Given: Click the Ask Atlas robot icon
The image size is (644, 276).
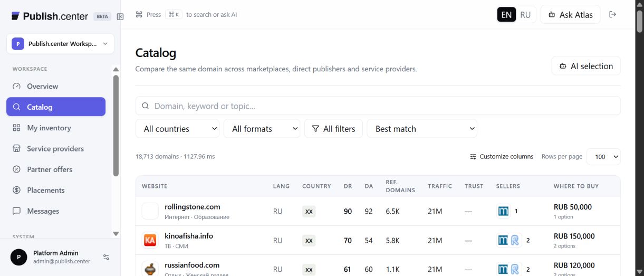Looking at the screenshot, I should click(552, 15).
